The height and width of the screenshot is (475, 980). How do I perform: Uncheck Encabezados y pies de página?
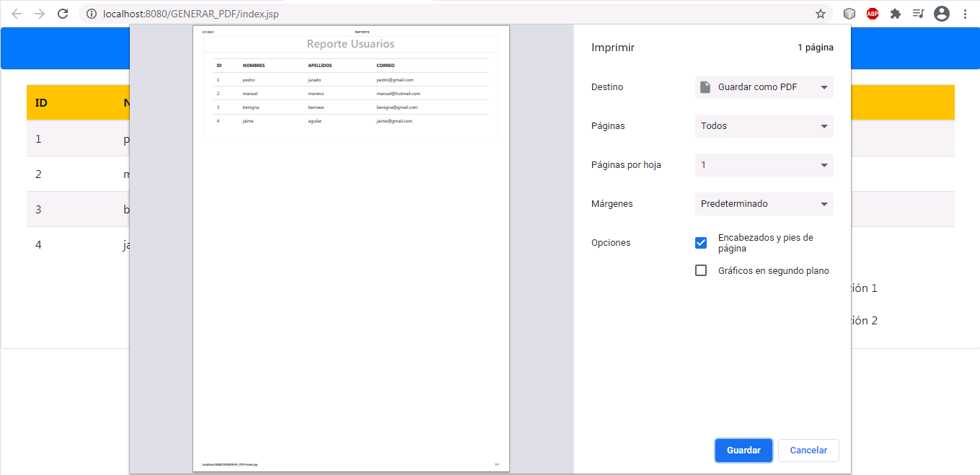(x=700, y=243)
